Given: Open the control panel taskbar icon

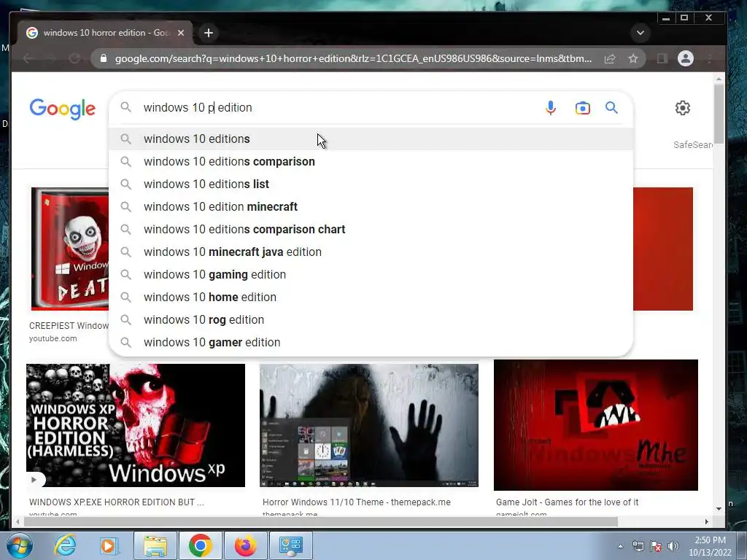Looking at the screenshot, I should [290, 545].
